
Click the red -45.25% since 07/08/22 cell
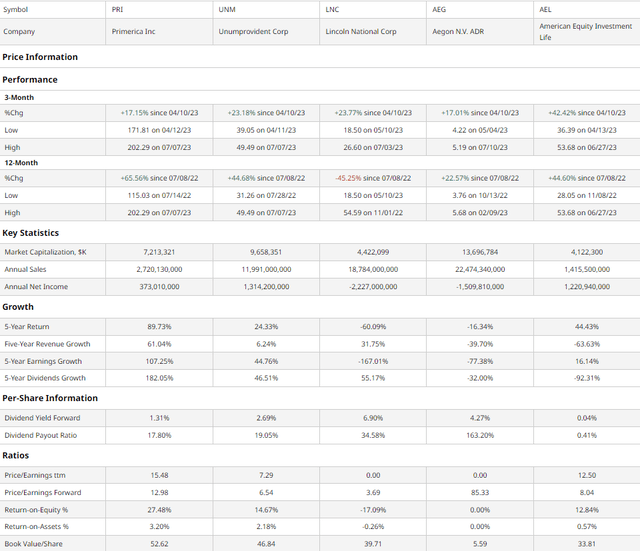373,178
